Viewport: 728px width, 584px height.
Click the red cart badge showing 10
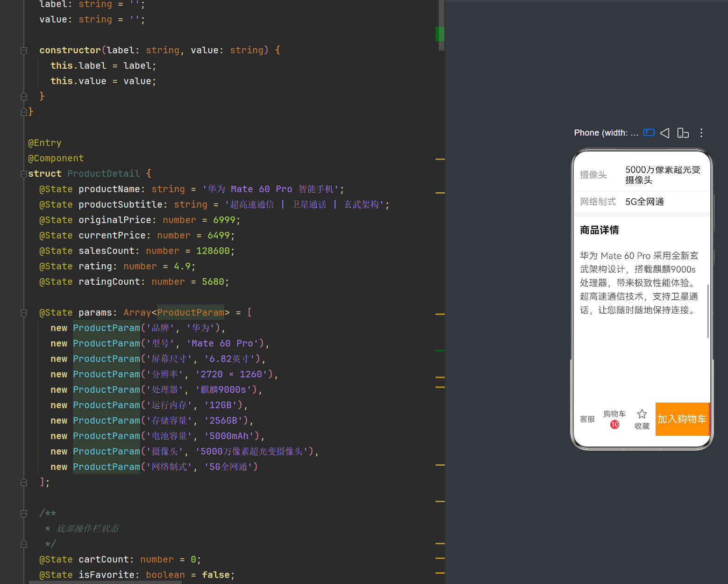[614, 425]
